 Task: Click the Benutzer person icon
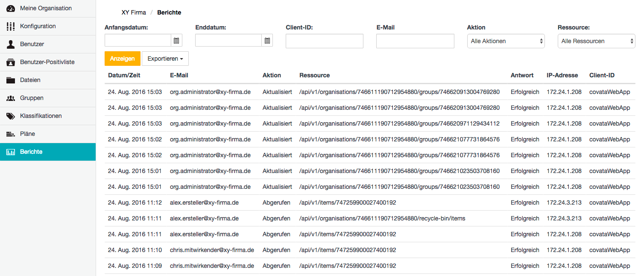[x=11, y=44]
